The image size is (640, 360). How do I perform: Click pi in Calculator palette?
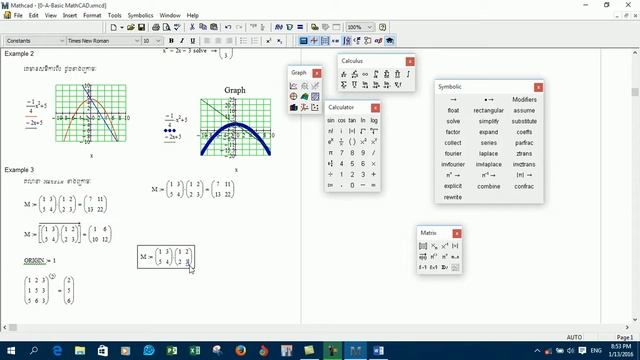[331, 153]
